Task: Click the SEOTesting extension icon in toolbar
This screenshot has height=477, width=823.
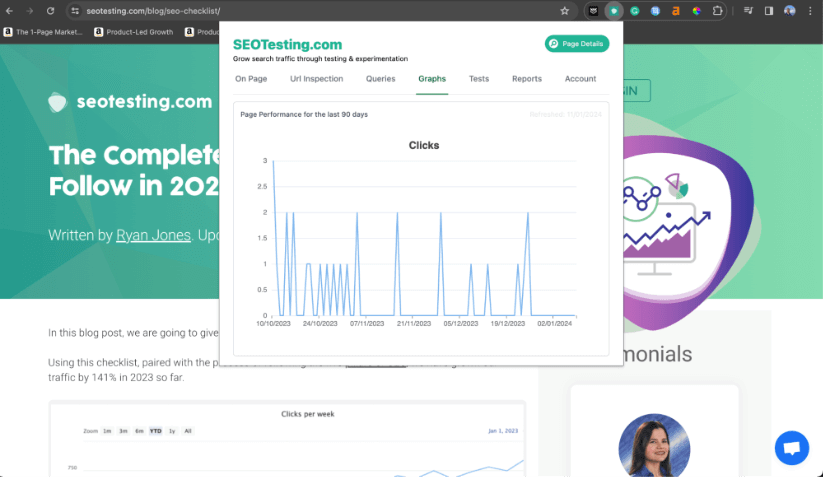Action: 614,10
